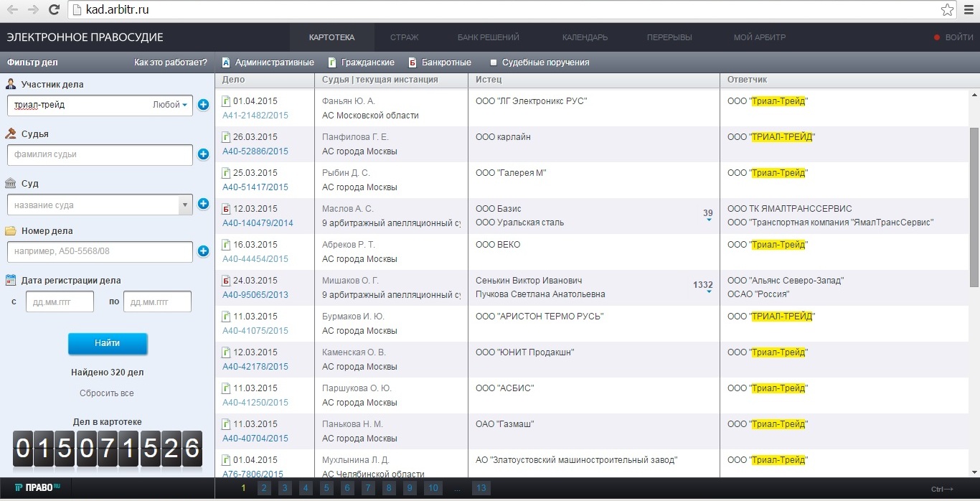
Task: Open the Любой participant type dropdown
Action: pyautogui.click(x=170, y=105)
